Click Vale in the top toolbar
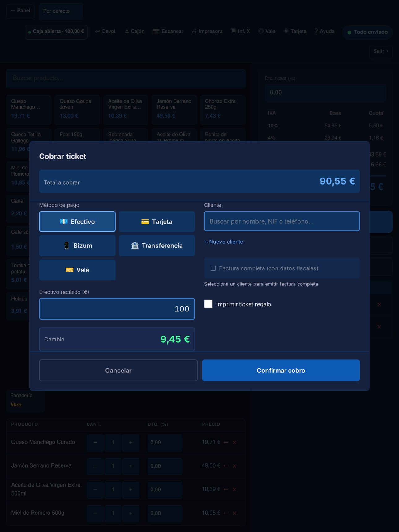 tap(267, 31)
